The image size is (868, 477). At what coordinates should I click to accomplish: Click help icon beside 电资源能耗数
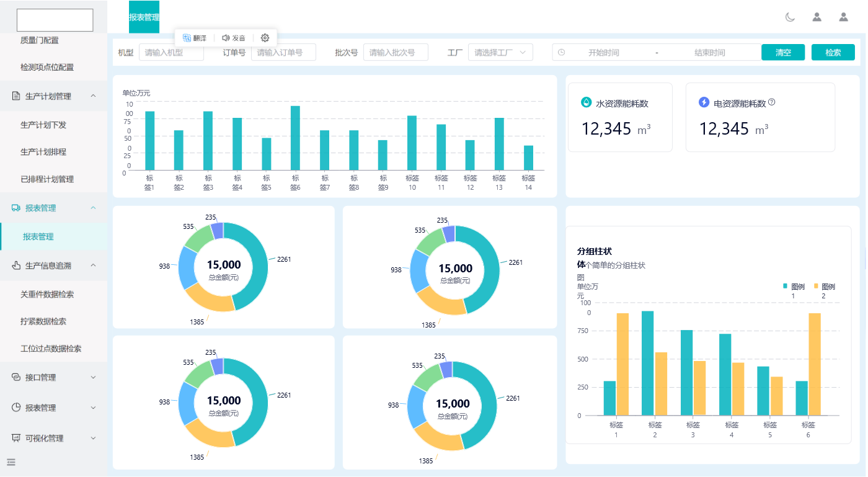coord(772,102)
